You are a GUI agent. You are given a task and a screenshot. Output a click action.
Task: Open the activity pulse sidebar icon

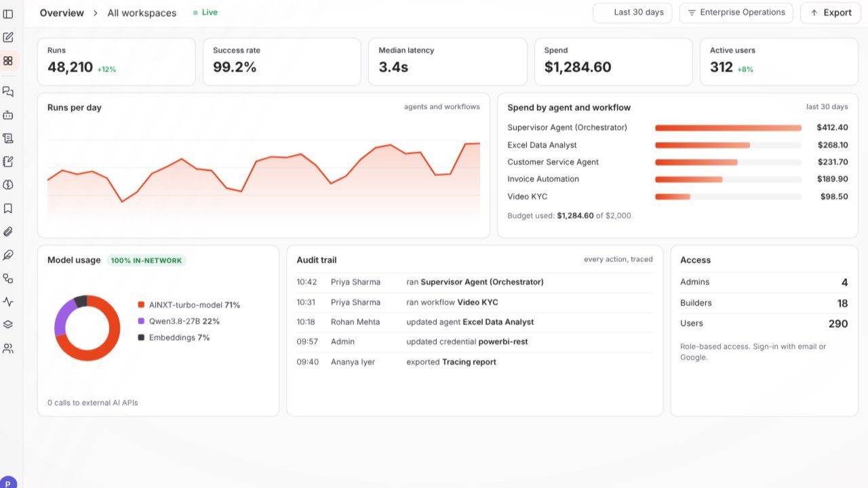coord(8,302)
